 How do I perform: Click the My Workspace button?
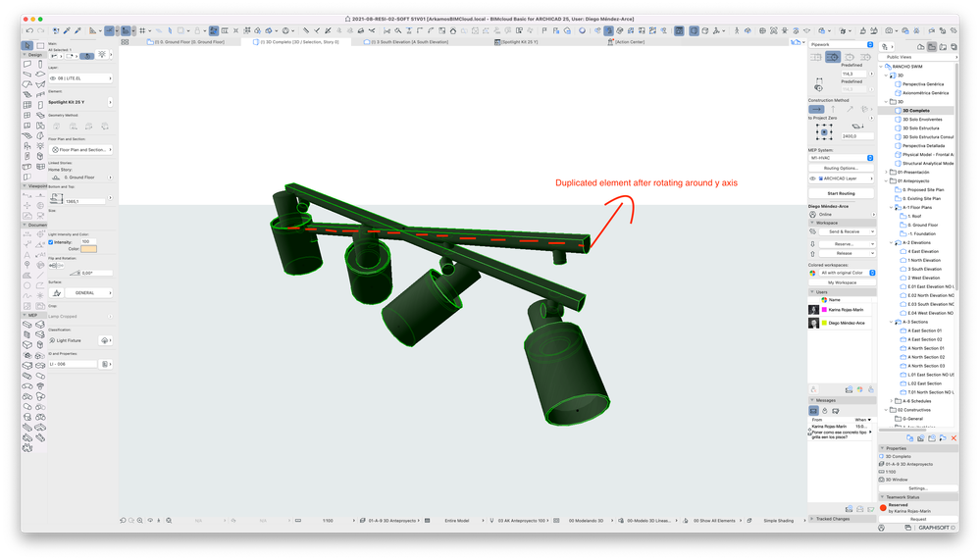(843, 282)
